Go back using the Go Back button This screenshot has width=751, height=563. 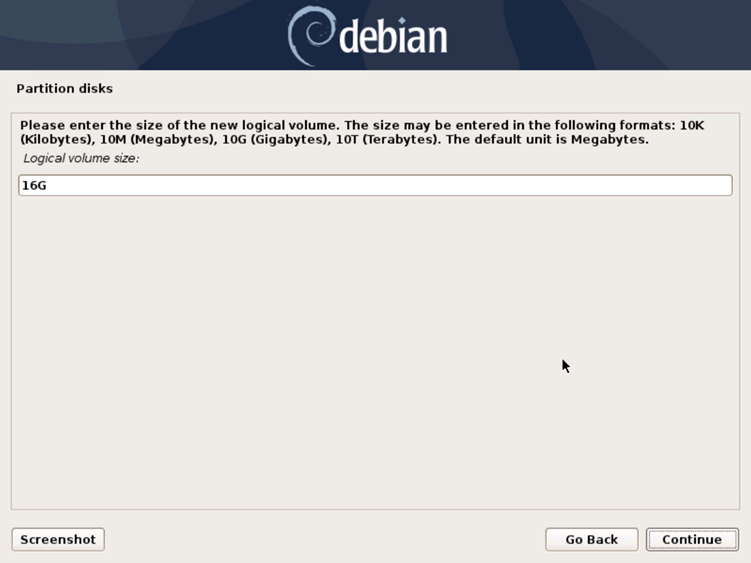pyautogui.click(x=592, y=540)
